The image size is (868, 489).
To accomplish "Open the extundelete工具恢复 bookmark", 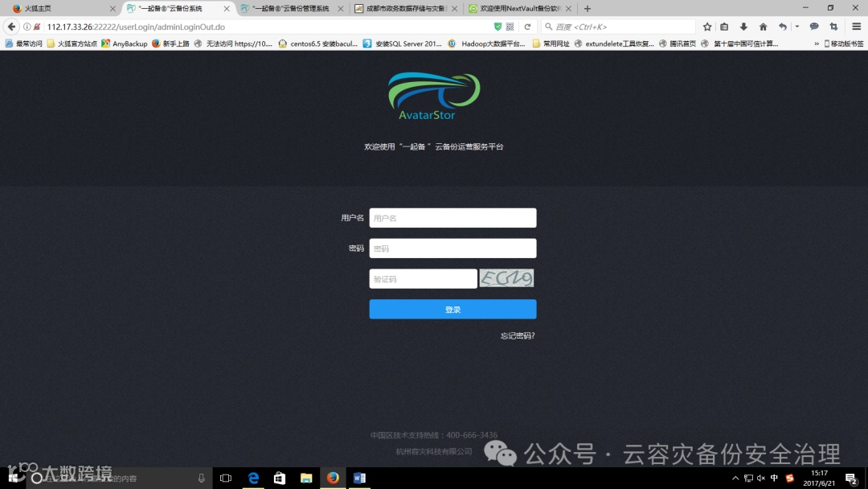I will [x=614, y=43].
